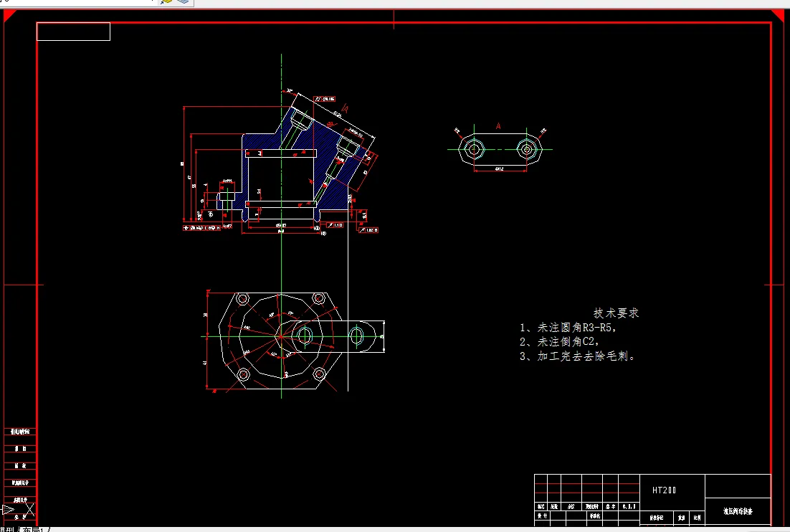Click the note 未注倒角C2

coord(558,341)
